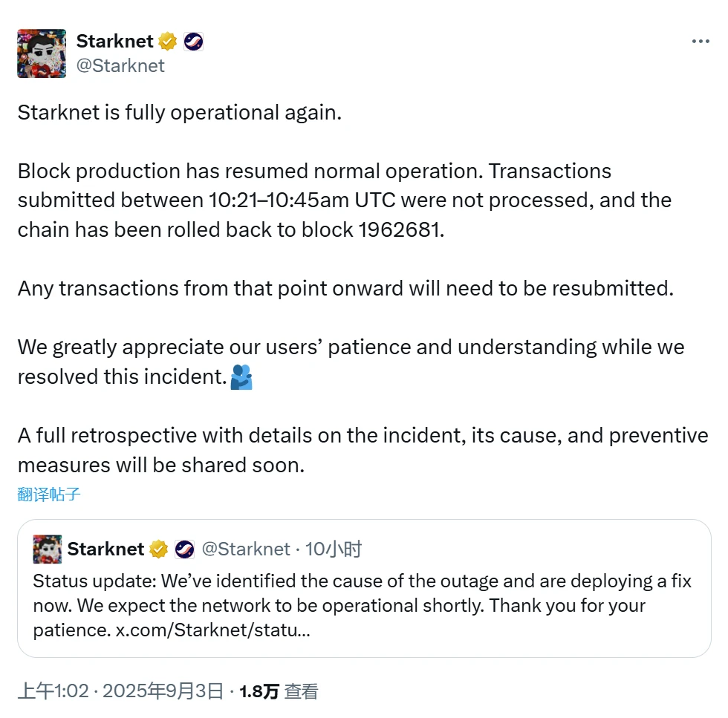Click the affiliation badge in the quoted tweet
Screen dimensions: 728x718
point(185,549)
